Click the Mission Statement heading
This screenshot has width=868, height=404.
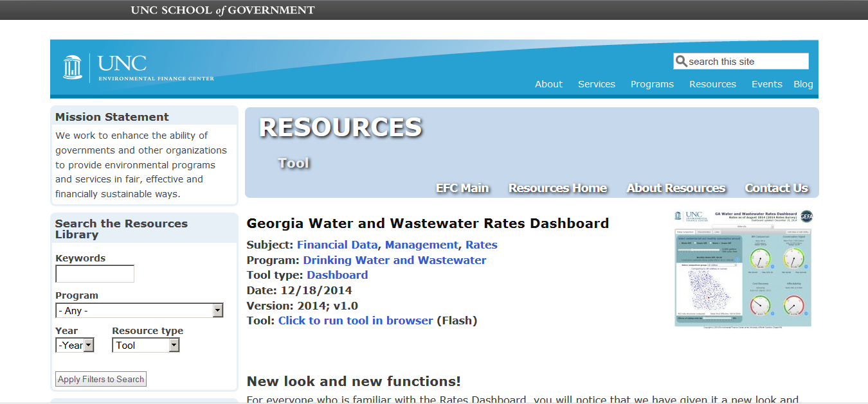click(x=112, y=117)
